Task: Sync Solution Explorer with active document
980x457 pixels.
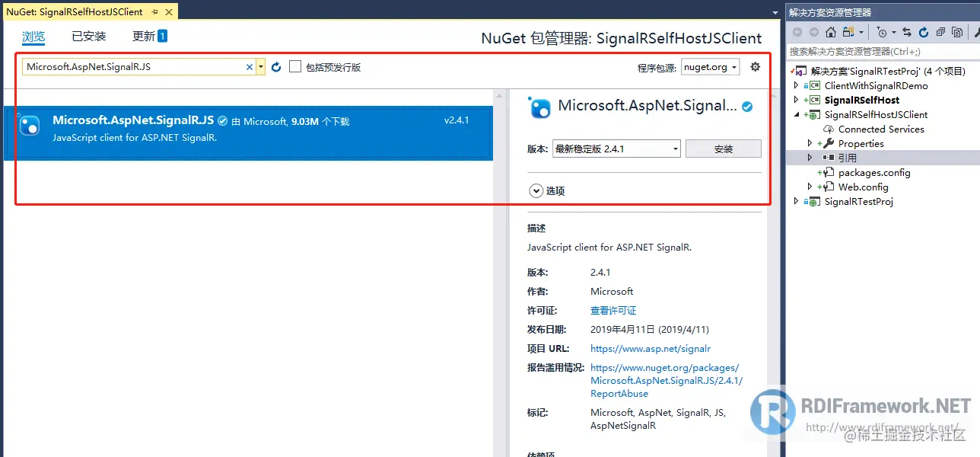Action: coord(906,31)
